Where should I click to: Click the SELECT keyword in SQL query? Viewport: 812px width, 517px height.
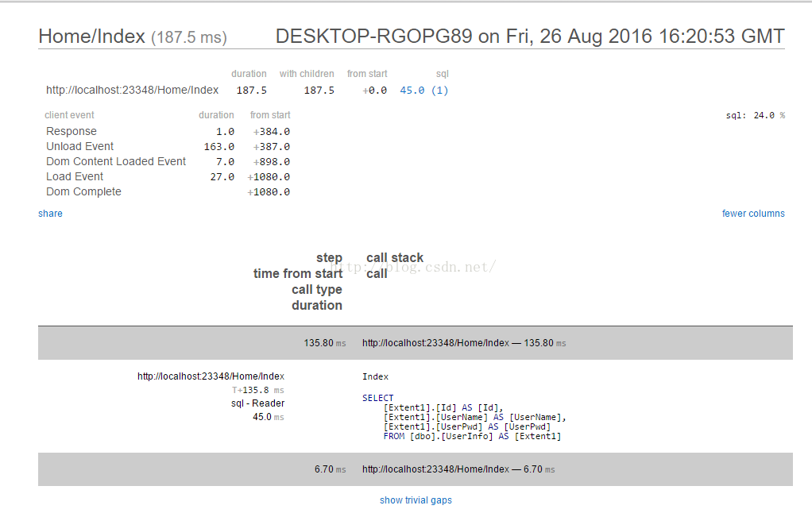point(378,397)
